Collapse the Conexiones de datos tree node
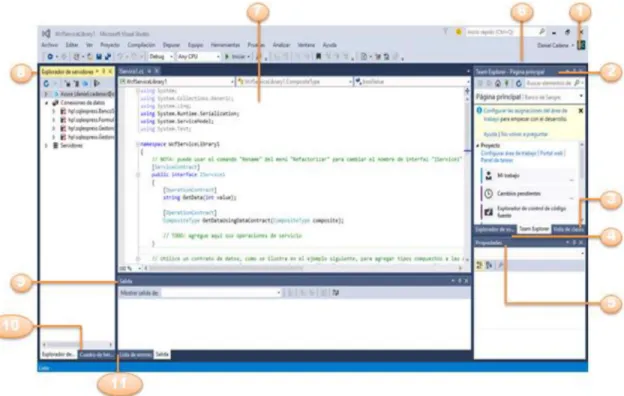 tap(47, 103)
